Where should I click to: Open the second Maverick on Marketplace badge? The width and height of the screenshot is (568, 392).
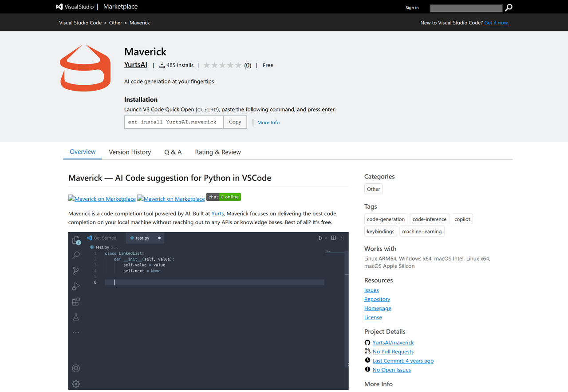click(171, 199)
